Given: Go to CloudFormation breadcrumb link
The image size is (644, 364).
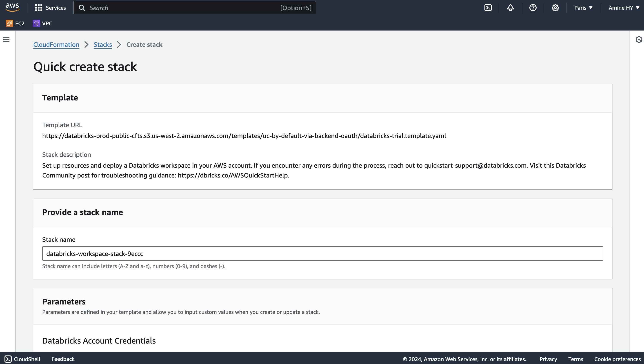Looking at the screenshot, I should click(x=56, y=44).
